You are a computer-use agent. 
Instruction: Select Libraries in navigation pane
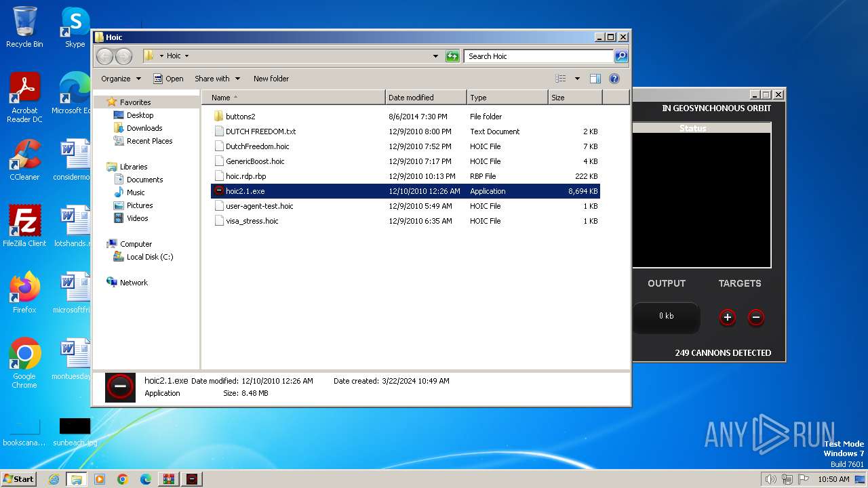[134, 167]
